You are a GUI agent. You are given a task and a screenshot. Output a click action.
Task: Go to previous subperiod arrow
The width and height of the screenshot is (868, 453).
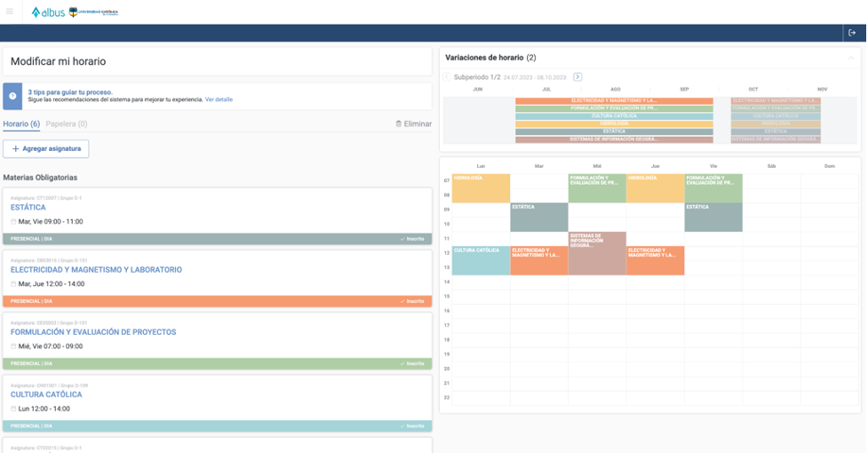pos(447,77)
